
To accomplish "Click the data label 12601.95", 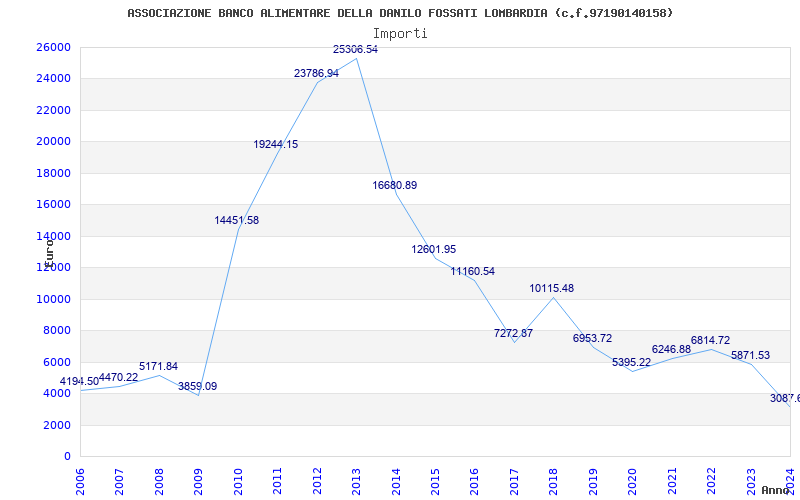I will 434,249.
